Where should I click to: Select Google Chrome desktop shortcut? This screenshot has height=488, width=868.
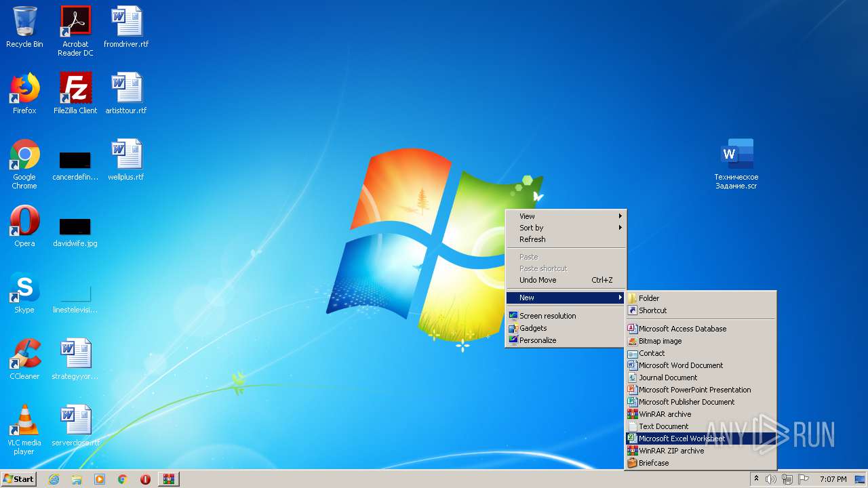[24, 164]
